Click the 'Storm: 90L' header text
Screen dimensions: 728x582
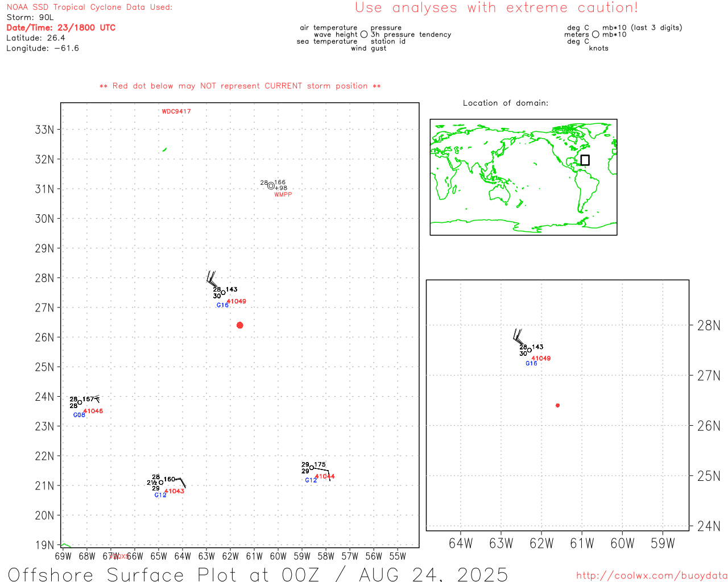pyautogui.click(x=30, y=18)
